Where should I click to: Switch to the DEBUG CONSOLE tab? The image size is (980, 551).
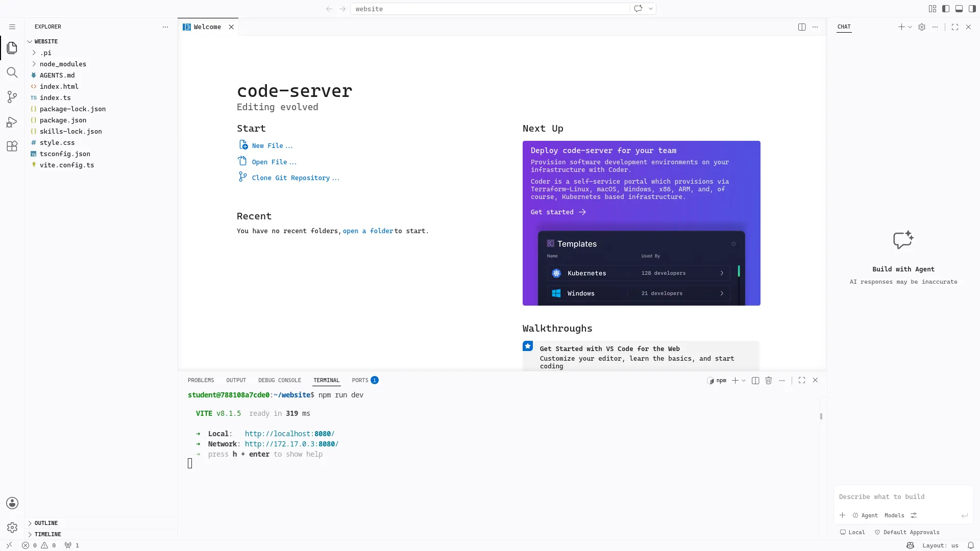280,381
